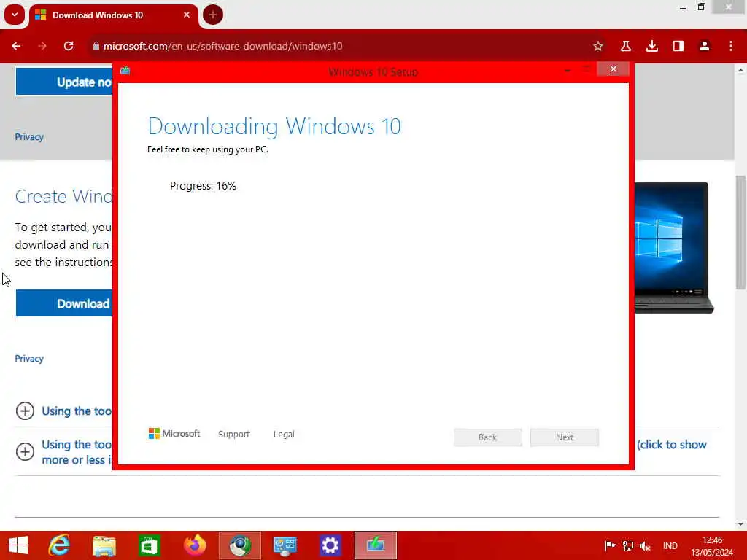Open browser downloads icon
Image resolution: width=747 pixels, height=560 pixels.
652,46
